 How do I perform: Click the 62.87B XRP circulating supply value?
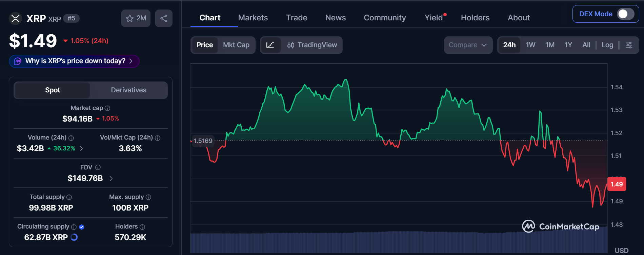46,237
